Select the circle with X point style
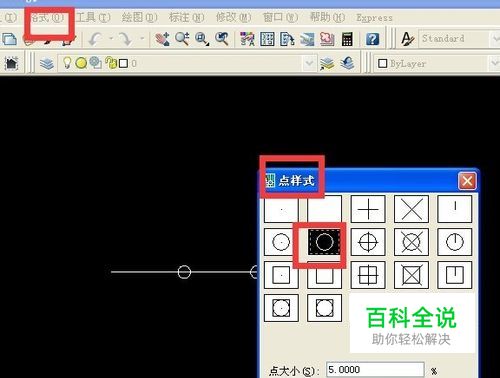 pyautogui.click(x=411, y=242)
